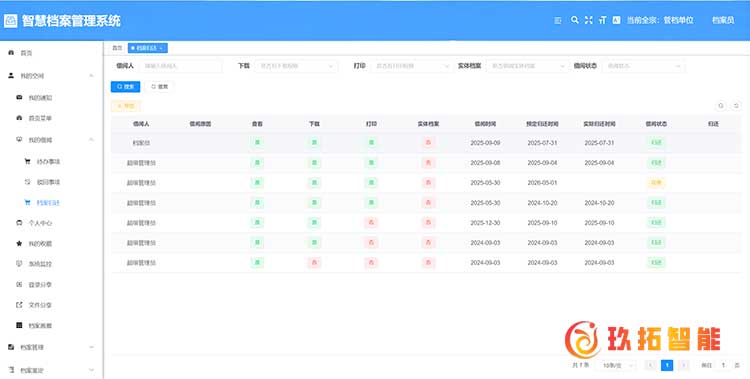Image resolution: width=750 pixels, height=379 pixels.
Task: Click the 2025-09-09 date cell
Action: click(x=485, y=143)
